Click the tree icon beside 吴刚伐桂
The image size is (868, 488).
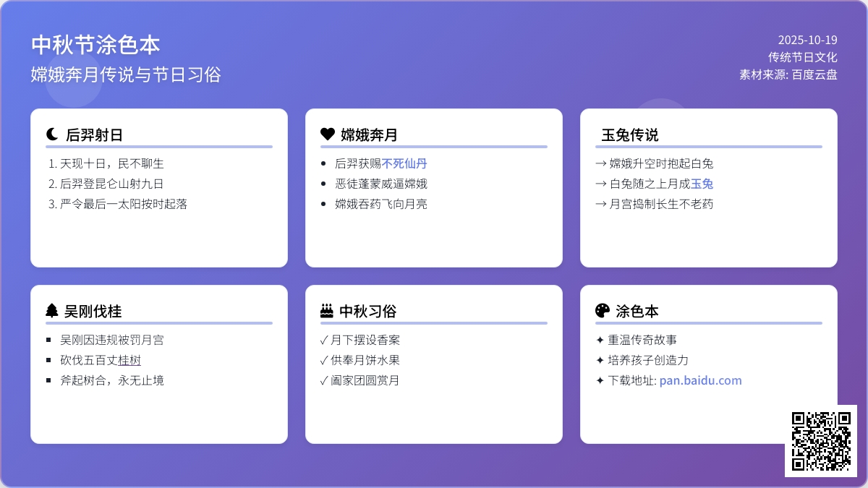pyautogui.click(x=52, y=311)
